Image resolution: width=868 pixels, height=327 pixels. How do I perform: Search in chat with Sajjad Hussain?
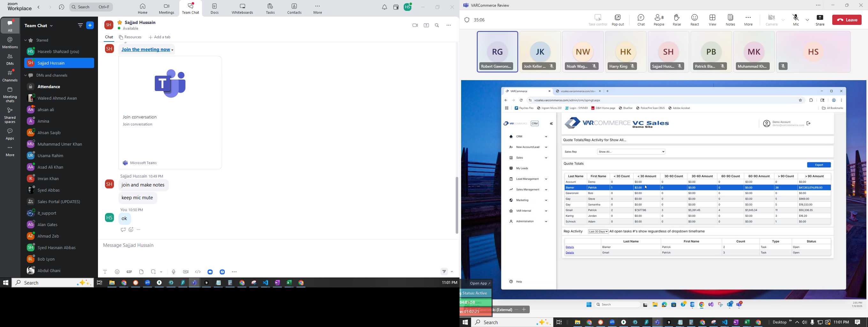click(x=437, y=26)
